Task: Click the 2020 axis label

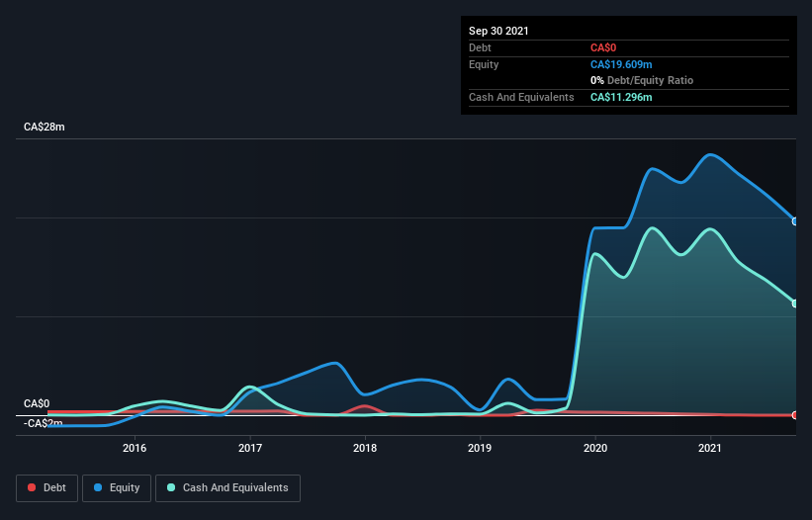Action: pos(595,448)
